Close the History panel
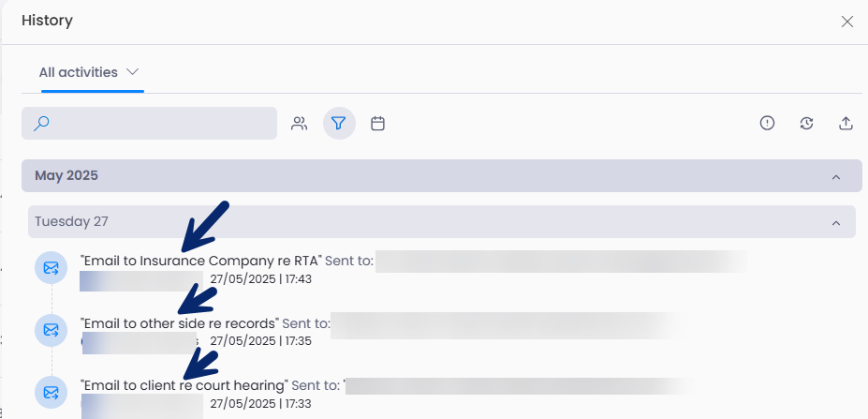 [x=847, y=22]
